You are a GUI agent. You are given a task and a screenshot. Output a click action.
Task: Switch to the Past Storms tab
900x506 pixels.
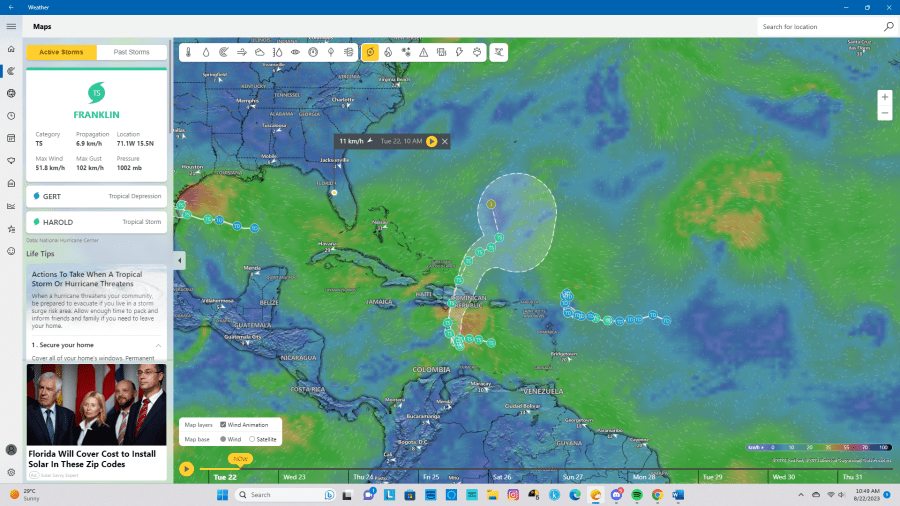[131, 52]
